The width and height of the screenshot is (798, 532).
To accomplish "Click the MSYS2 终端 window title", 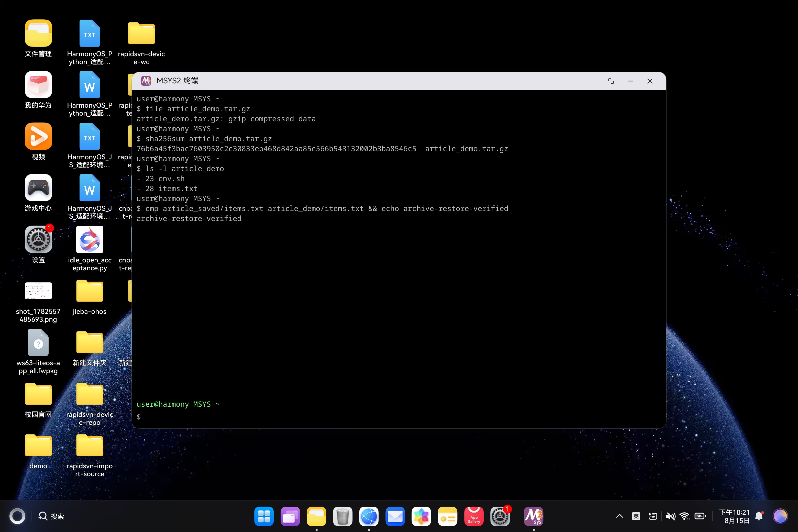I will pyautogui.click(x=178, y=81).
